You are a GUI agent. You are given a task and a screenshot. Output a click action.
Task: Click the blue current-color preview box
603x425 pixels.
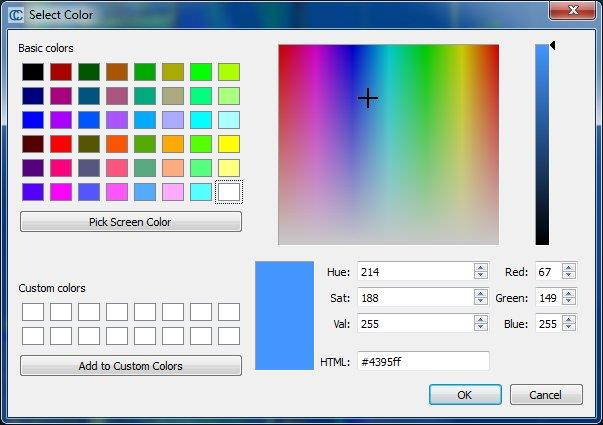(285, 316)
